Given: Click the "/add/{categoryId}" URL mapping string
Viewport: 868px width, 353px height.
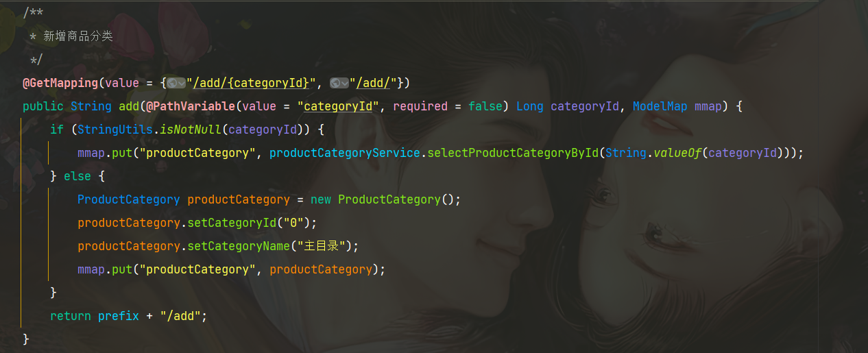Looking at the screenshot, I should (251, 83).
